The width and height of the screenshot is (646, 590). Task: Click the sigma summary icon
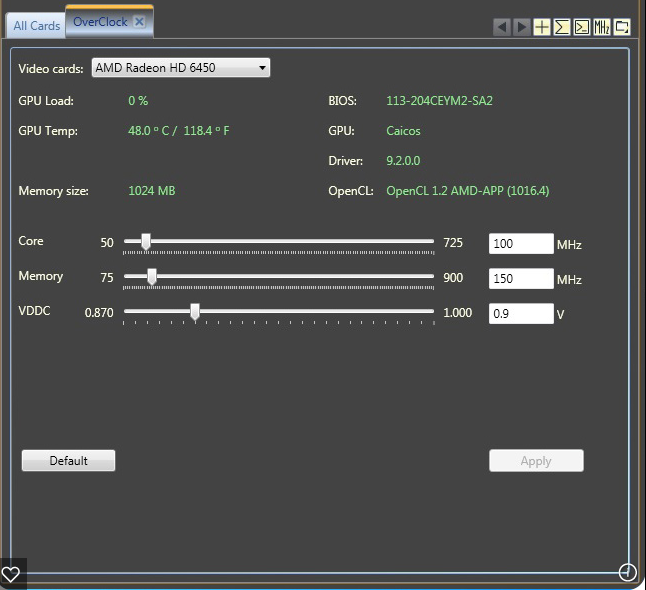562,27
